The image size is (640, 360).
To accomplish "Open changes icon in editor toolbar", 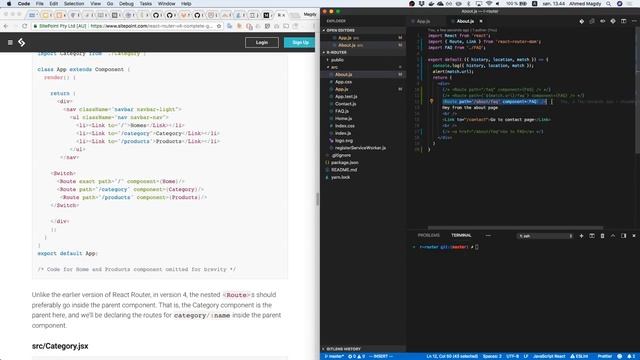I will pos(592,21).
